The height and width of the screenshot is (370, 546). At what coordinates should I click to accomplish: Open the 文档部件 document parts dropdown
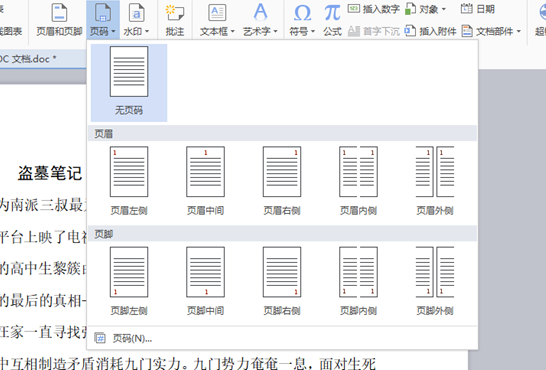point(491,31)
